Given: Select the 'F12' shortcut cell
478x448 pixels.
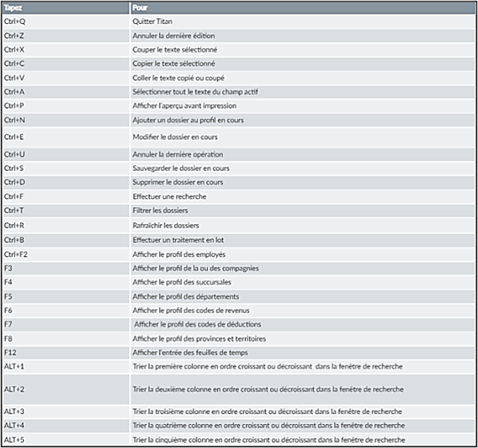Looking at the screenshot, I should 66,353.
